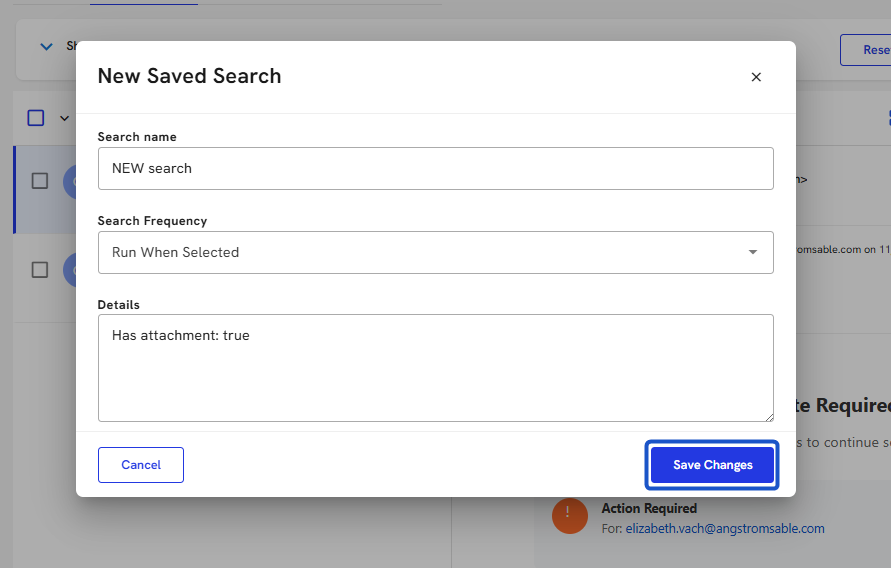Open the selection options chevron beside select-all
The height and width of the screenshot is (568, 891).
pos(64,118)
